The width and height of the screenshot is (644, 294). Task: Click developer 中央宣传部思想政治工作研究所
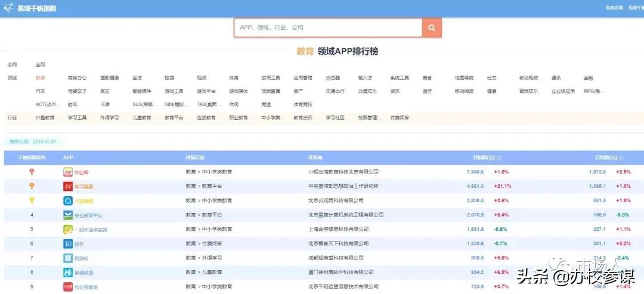(343, 186)
